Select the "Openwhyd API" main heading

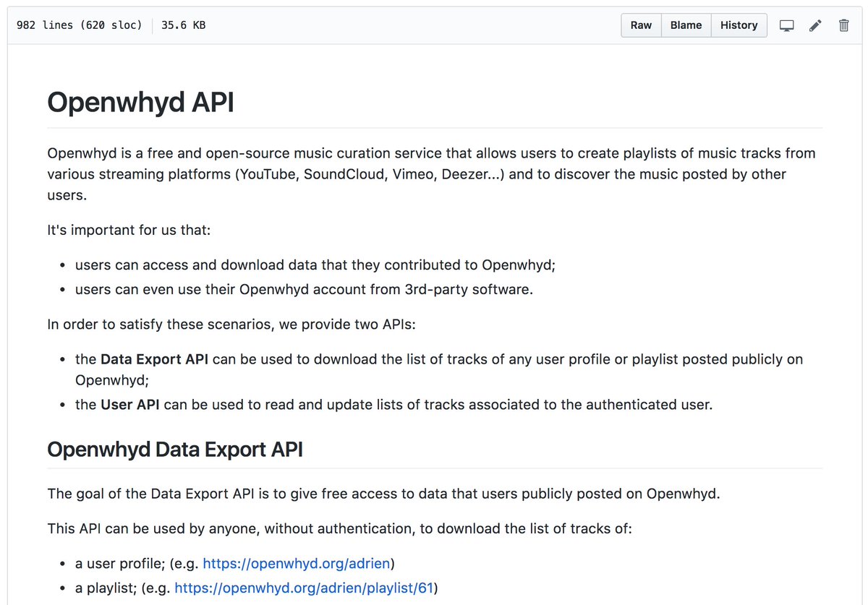(140, 103)
